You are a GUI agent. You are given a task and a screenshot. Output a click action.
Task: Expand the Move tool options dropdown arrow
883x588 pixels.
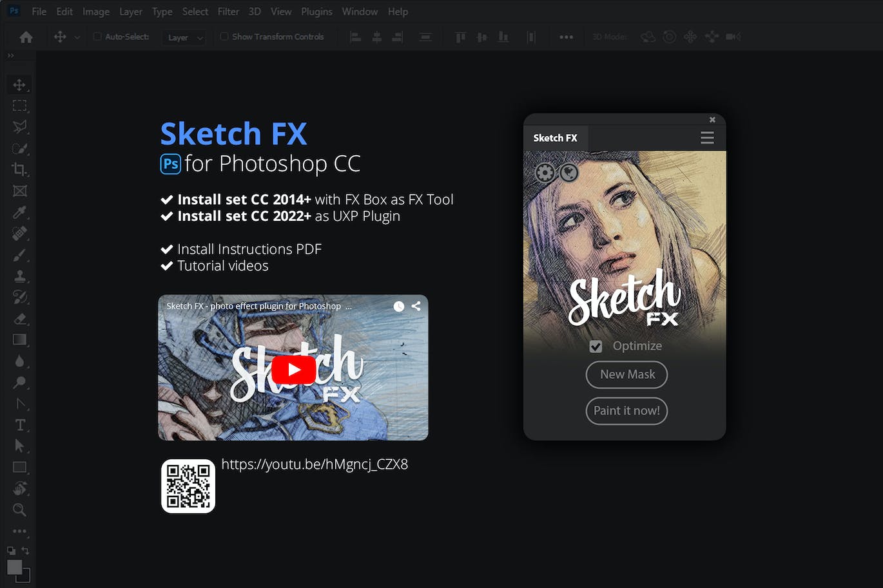point(77,37)
